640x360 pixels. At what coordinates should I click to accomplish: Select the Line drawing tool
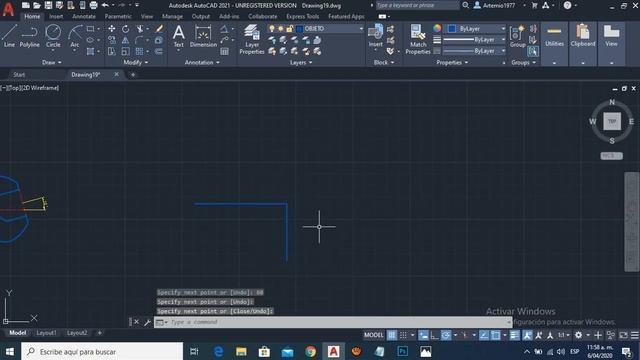coord(9,36)
